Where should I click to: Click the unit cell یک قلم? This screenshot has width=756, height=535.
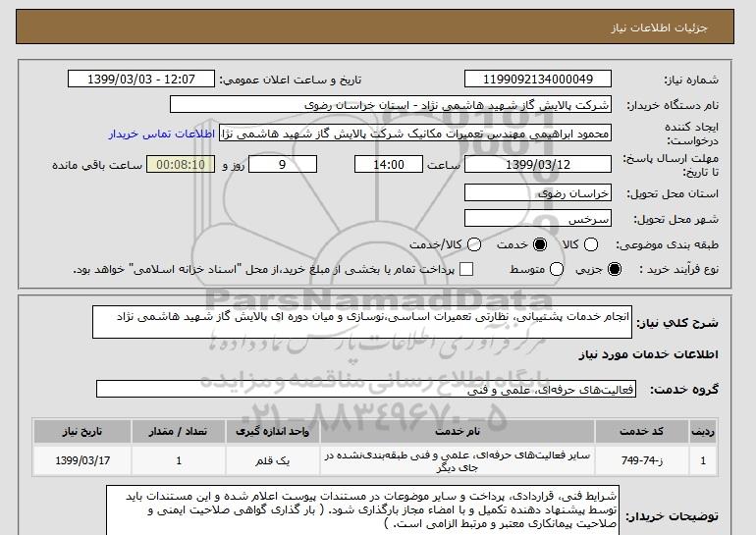coord(272,460)
